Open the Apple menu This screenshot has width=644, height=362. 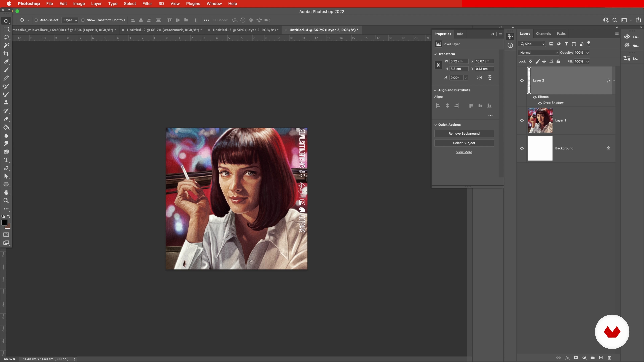9,4
